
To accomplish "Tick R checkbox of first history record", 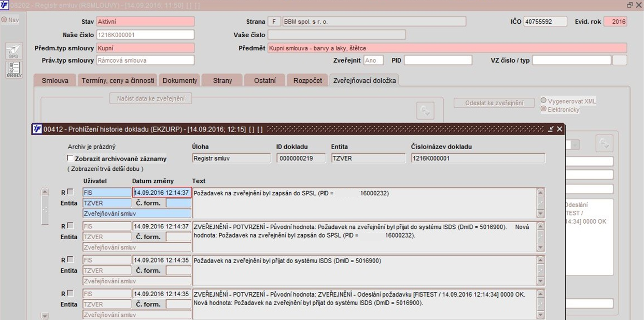I will pos(71,192).
